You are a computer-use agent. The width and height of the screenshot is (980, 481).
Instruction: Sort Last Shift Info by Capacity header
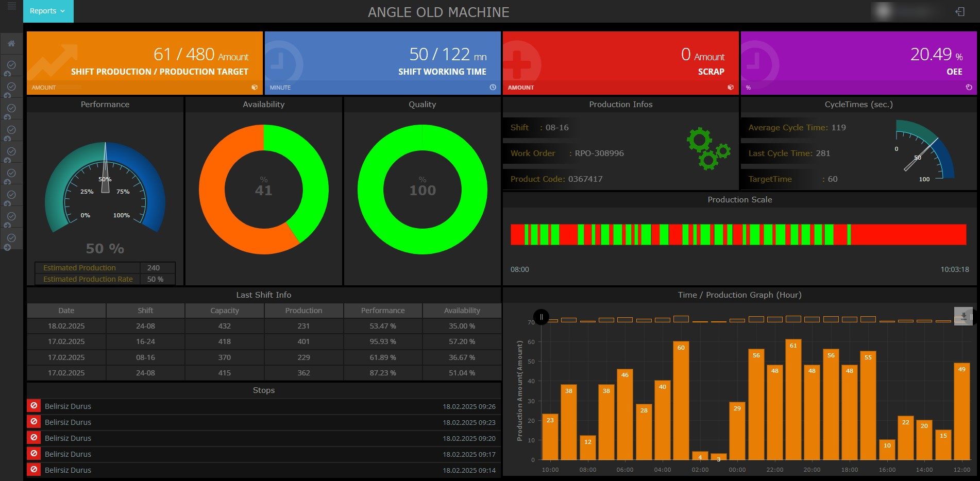coord(225,311)
